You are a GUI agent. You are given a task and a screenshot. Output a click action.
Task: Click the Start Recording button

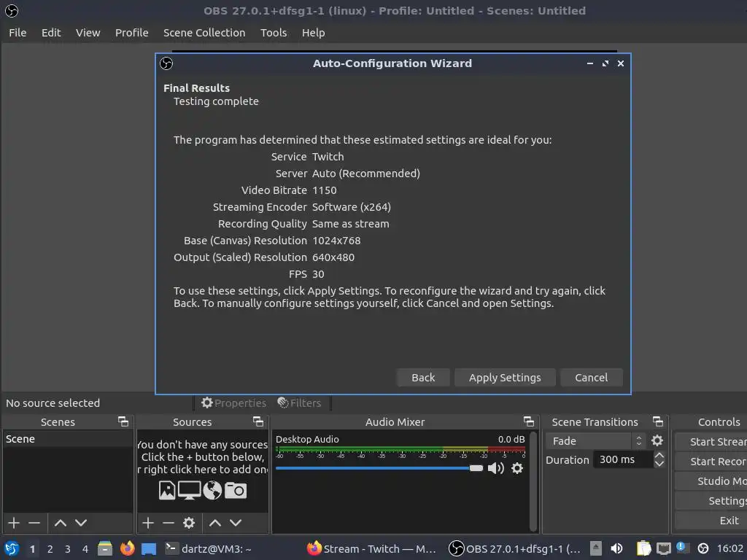click(711, 462)
